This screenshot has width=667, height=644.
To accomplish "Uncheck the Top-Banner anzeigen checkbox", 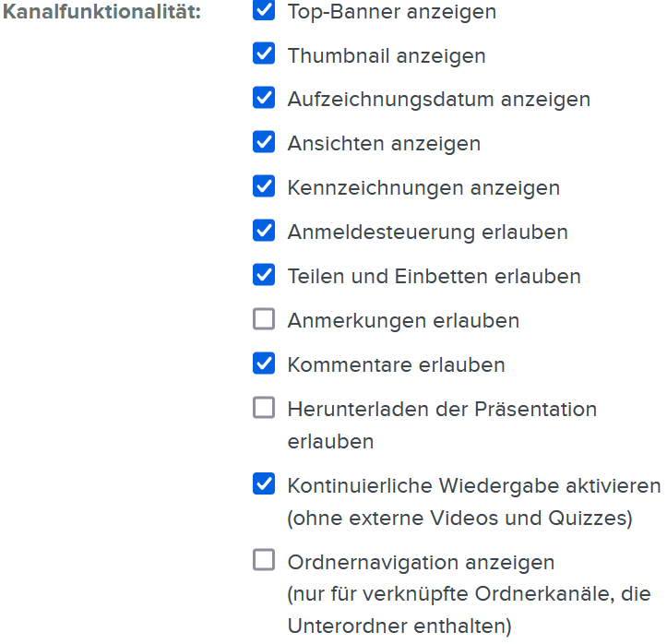I will click(264, 11).
